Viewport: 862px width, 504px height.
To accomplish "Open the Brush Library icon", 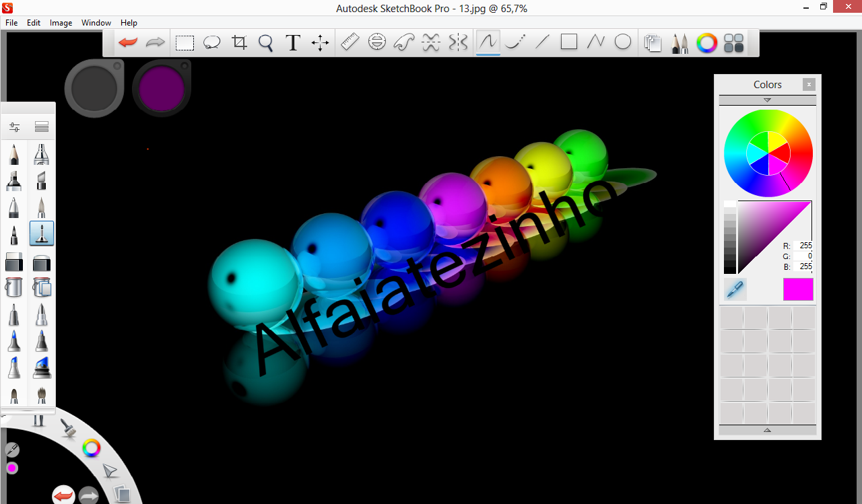I will click(42, 127).
